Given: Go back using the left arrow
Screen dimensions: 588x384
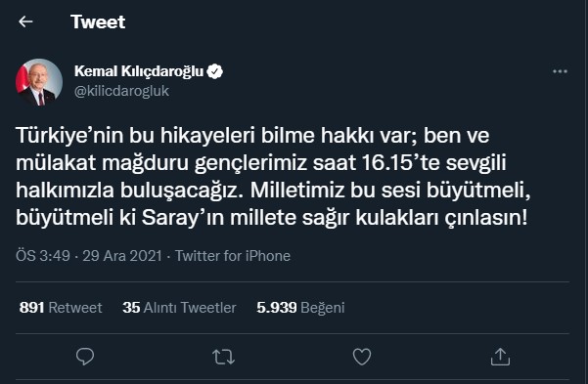Looking at the screenshot, I should [x=25, y=21].
